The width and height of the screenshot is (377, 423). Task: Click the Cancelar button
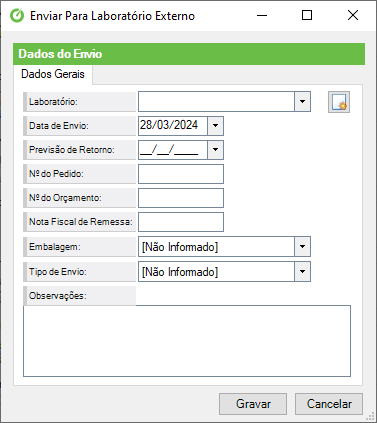click(329, 404)
